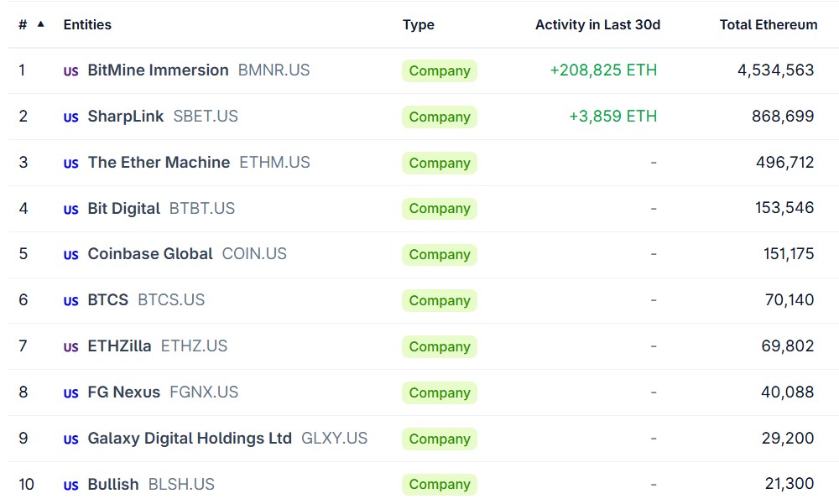The image size is (839, 504).
Task: Click the Entities column header
Action: [x=87, y=24]
